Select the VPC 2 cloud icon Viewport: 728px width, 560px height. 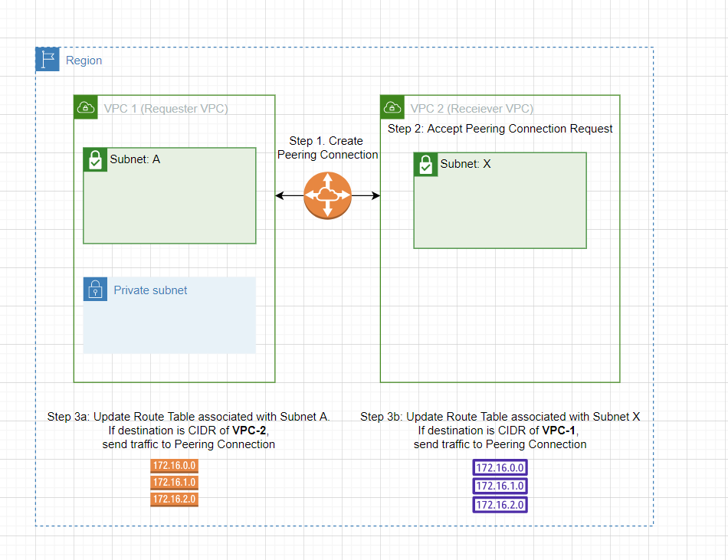[x=393, y=107]
